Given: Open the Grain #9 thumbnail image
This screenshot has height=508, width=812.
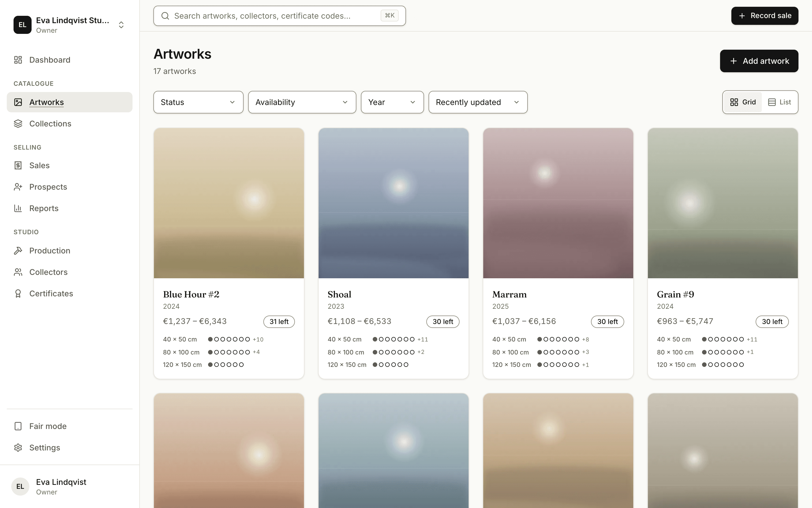Looking at the screenshot, I should click(x=723, y=203).
